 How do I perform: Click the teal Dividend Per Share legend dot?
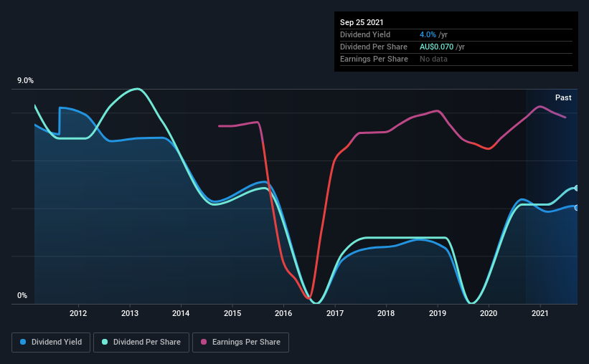[x=105, y=342]
